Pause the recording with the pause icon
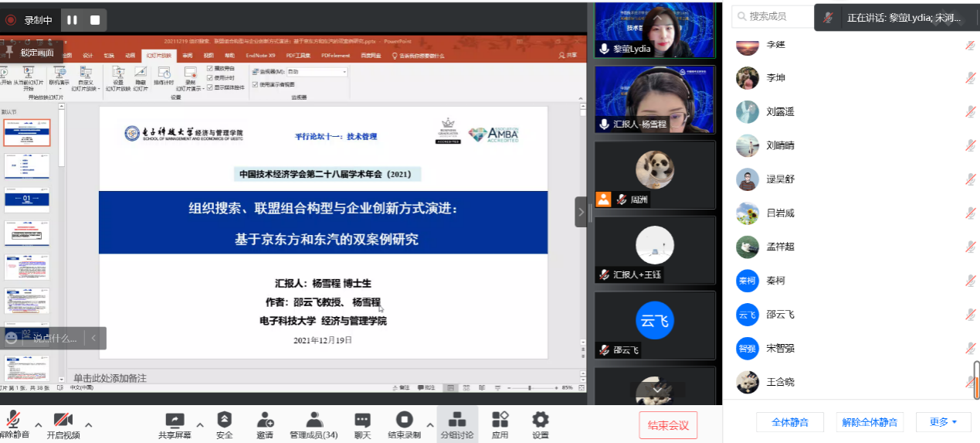Screen dimensions: 980x443 point(72,20)
